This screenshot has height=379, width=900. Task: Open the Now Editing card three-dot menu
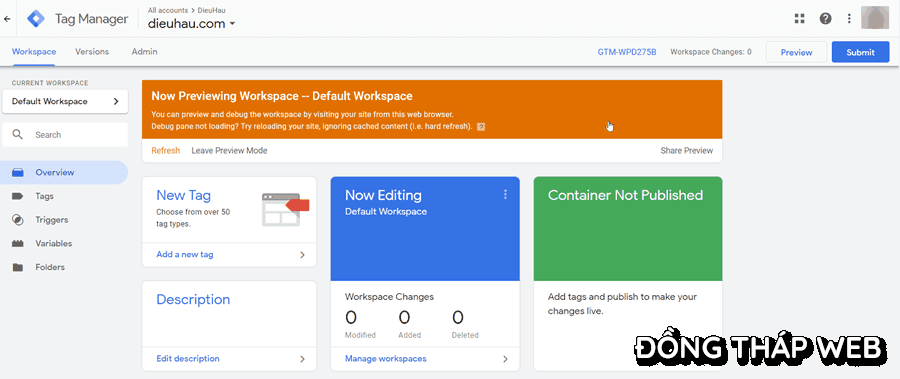pos(505,195)
